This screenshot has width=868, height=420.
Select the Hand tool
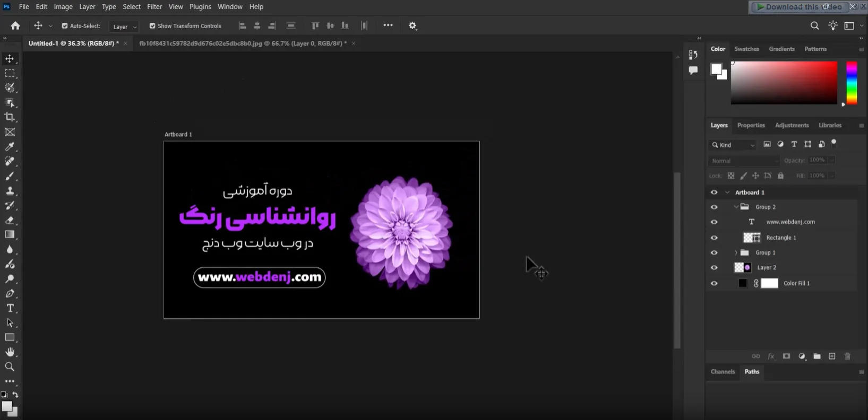click(10, 352)
